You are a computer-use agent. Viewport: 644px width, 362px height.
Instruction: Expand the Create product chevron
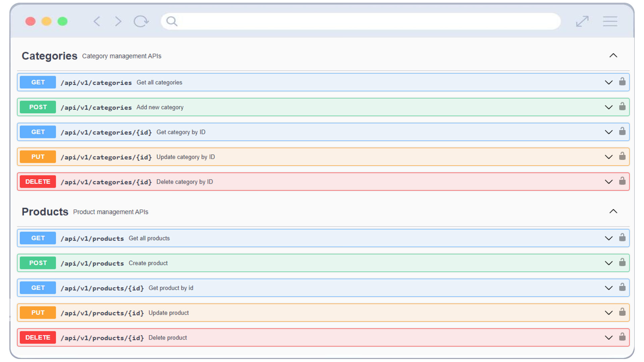pos(608,263)
